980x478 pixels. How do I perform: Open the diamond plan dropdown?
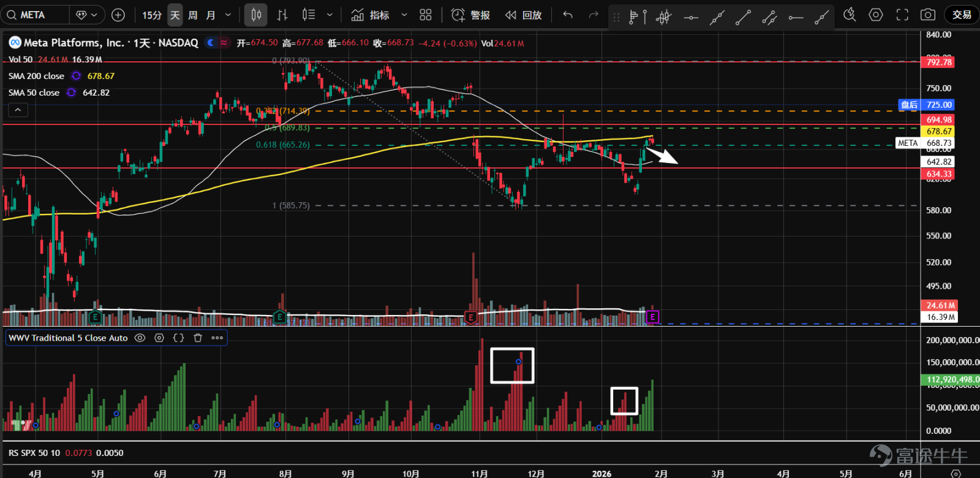[87, 15]
